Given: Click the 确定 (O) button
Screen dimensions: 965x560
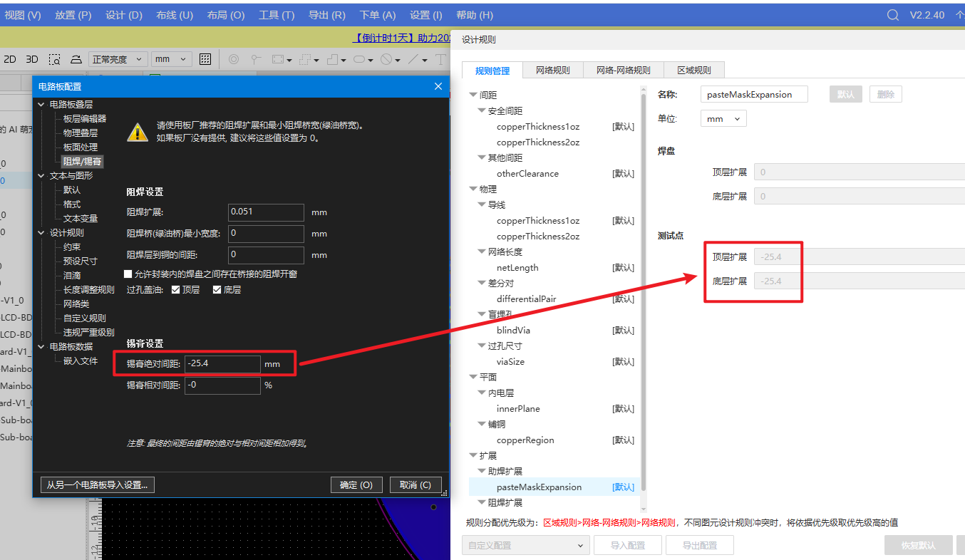Looking at the screenshot, I should coord(356,485).
